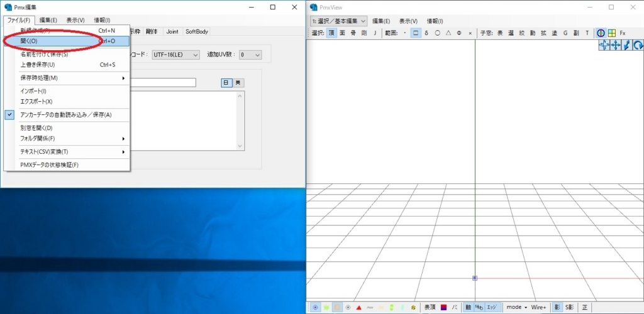Toggle アンカーデータの自動読み込み／保存 check item
Image resolution: width=644 pixels, height=314 pixels.
pos(67,115)
